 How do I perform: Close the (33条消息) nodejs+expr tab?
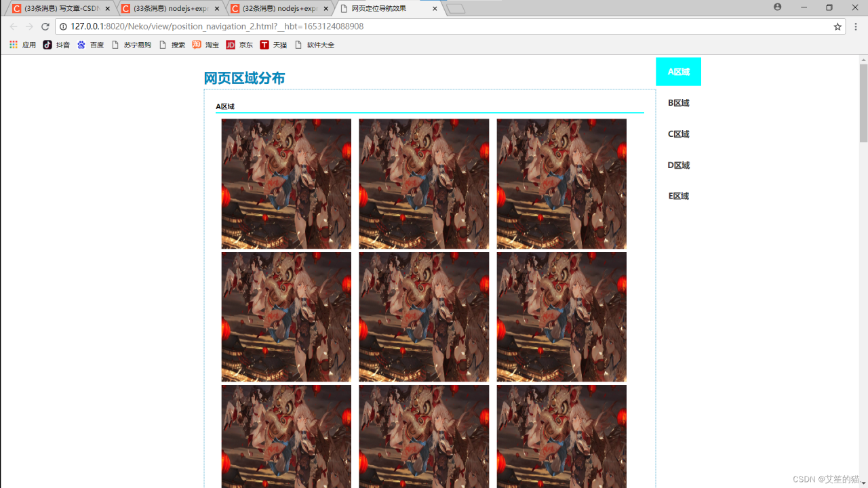tap(216, 8)
